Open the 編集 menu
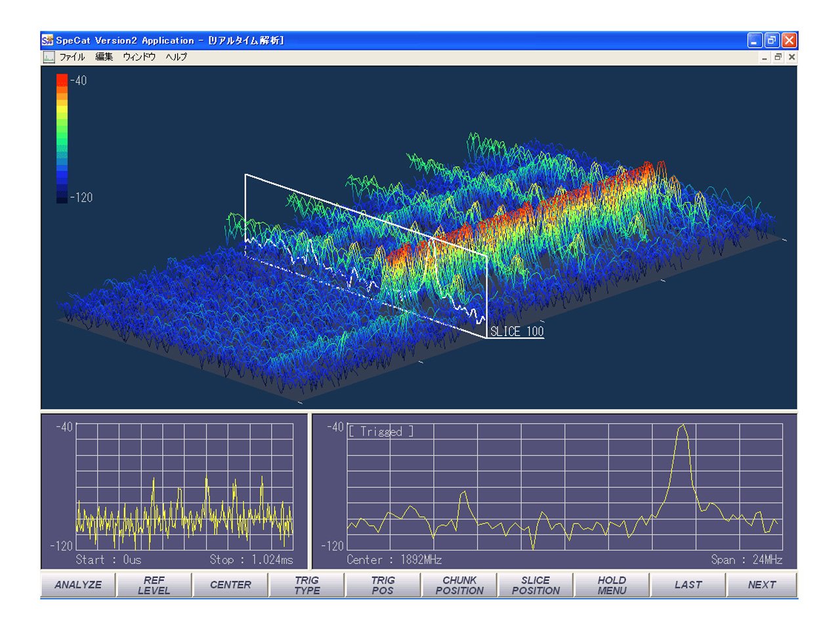This screenshot has height=631, width=840. point(104,57)
